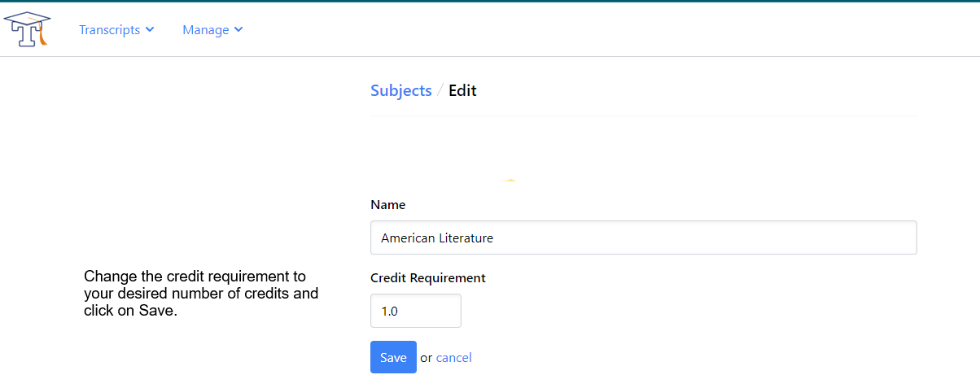Click the cancel link

click(x=453, y=358)
